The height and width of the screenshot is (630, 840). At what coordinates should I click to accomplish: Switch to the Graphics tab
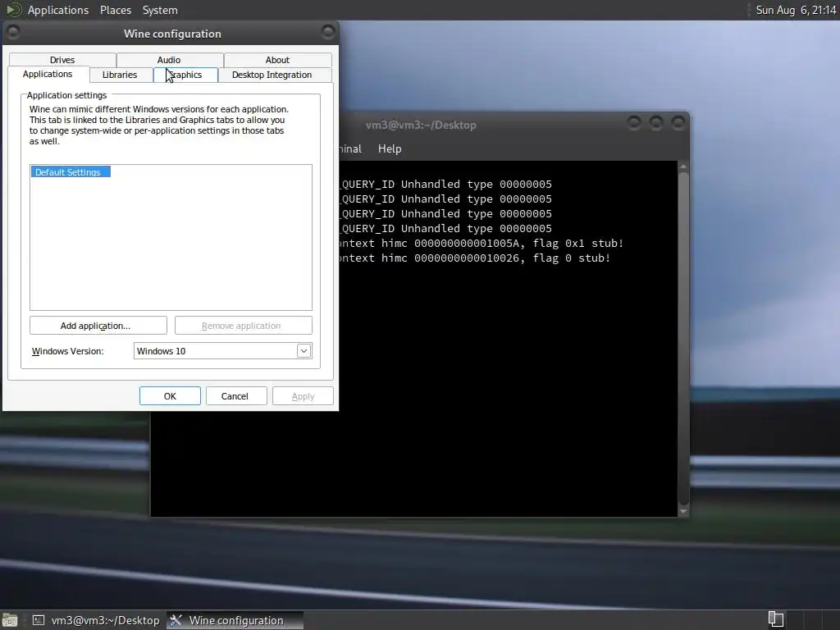(186, 75)
